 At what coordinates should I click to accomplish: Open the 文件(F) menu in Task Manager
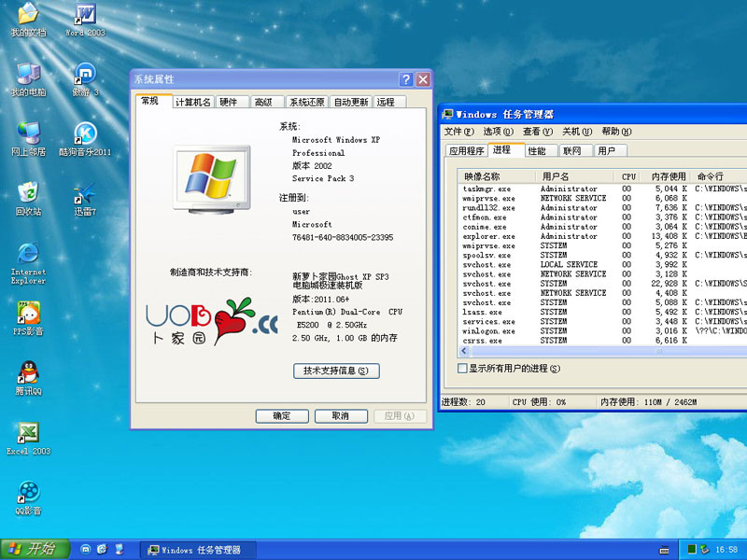pyautogui.click(x=458, y=132)
